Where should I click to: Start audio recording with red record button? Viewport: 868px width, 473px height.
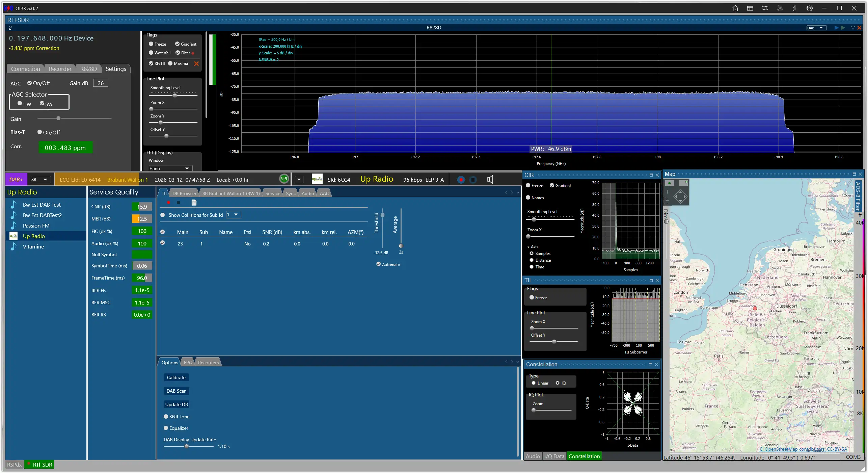tap(461, 180)
